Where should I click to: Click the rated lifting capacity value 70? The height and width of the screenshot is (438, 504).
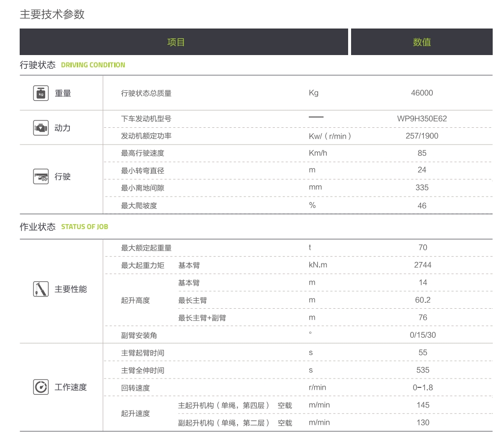click(423, 247)
